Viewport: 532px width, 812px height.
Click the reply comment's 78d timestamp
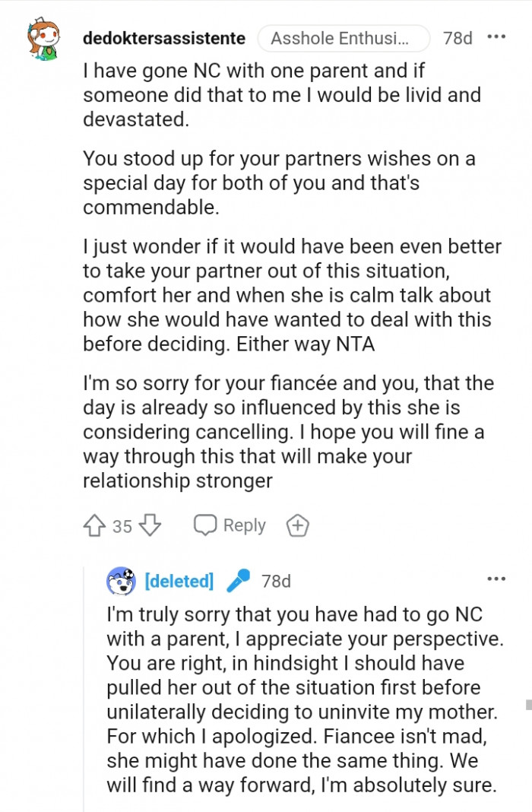tap(276, 581)
